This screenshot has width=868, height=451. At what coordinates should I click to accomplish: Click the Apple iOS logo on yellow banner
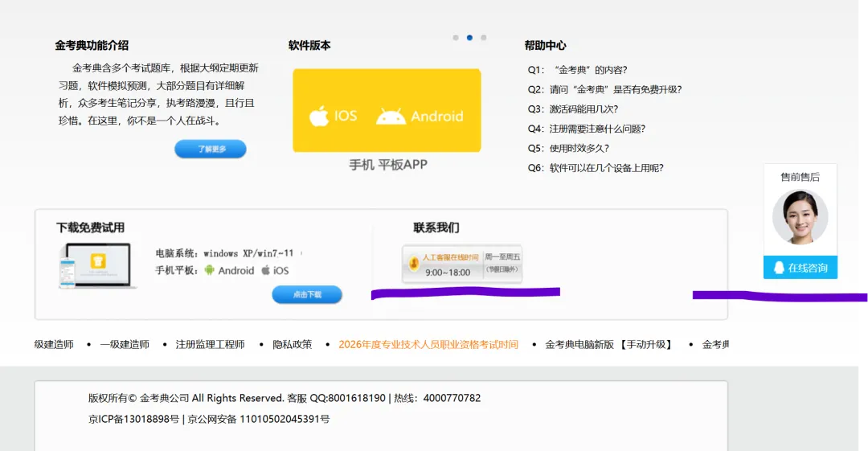tap(319, 116)
